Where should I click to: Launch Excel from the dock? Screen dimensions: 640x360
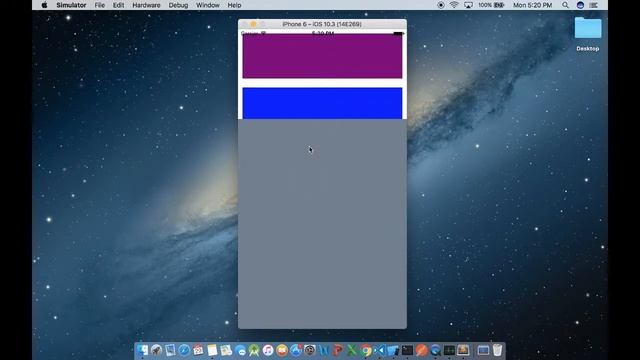coord(352,350)
